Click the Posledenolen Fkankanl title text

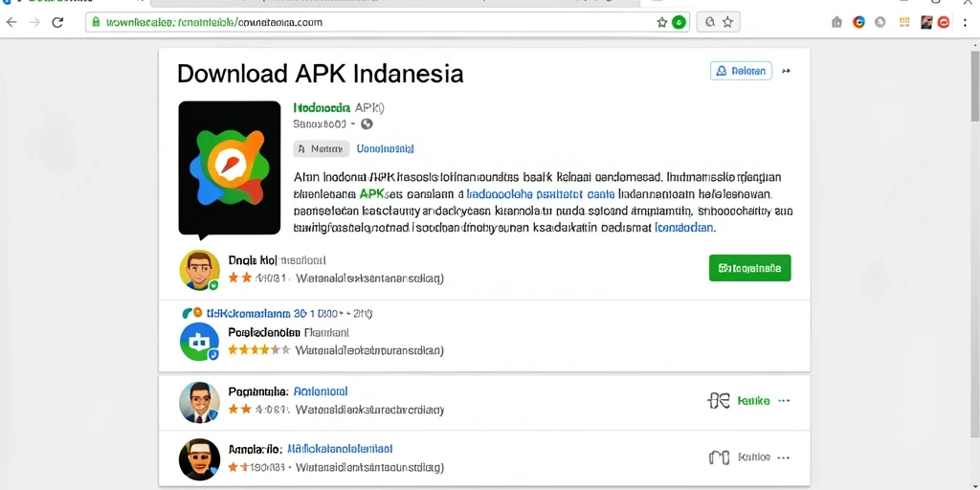(x=289, y=332)
